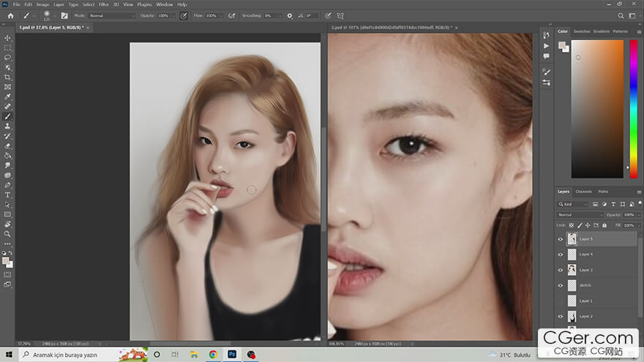
Task: Open the Smoothing value dropdown
Action: tap(280, 15)
